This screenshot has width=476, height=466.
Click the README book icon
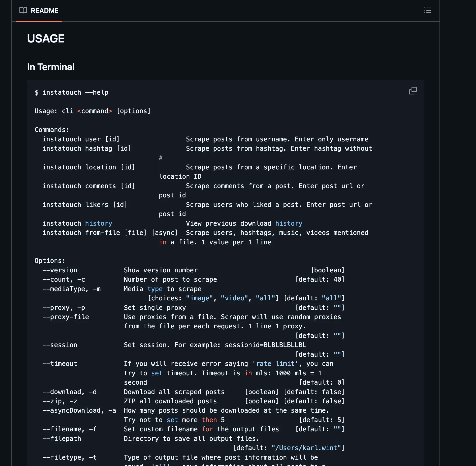click(x=23, y=10)
